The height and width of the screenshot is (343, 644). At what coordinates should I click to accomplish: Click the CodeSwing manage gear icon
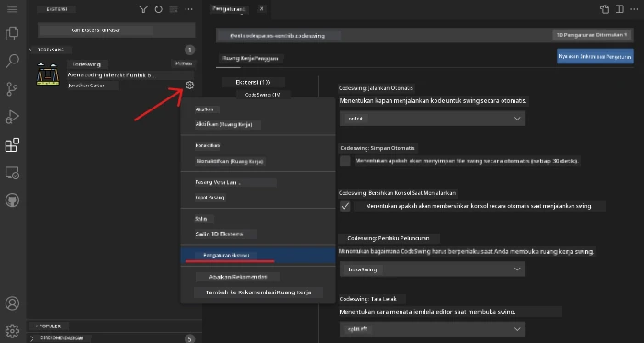(189, 86)
